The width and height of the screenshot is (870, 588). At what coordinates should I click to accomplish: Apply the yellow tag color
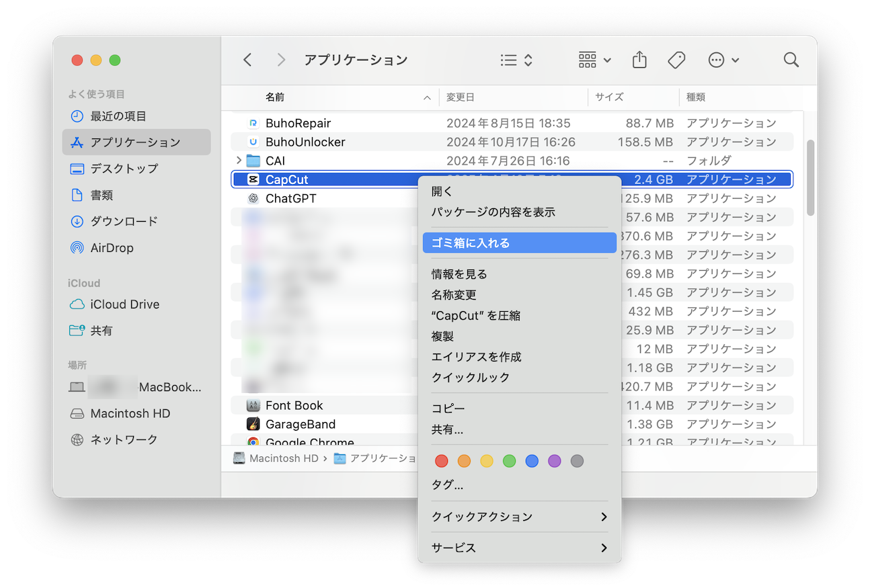coord(487,461)
